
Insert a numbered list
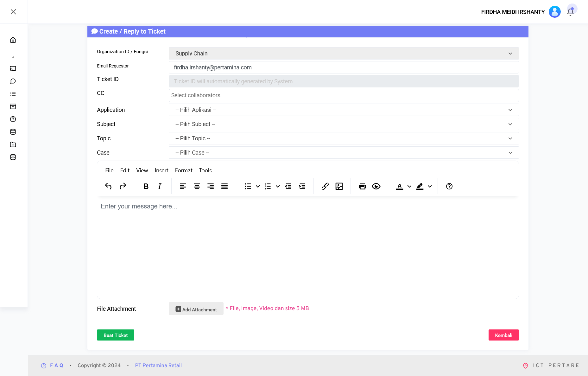268,186
